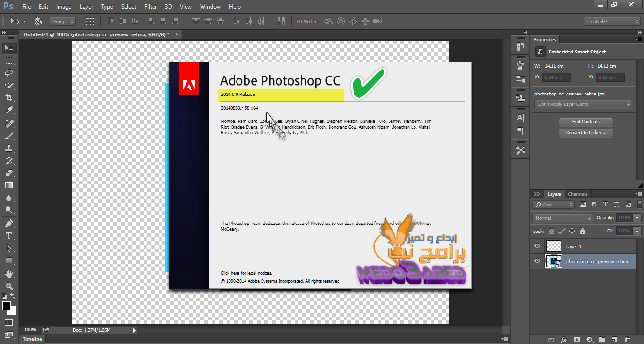Click the Layer 1 thumbnail
Screen dimensions: 644x344
coord(553,246)
